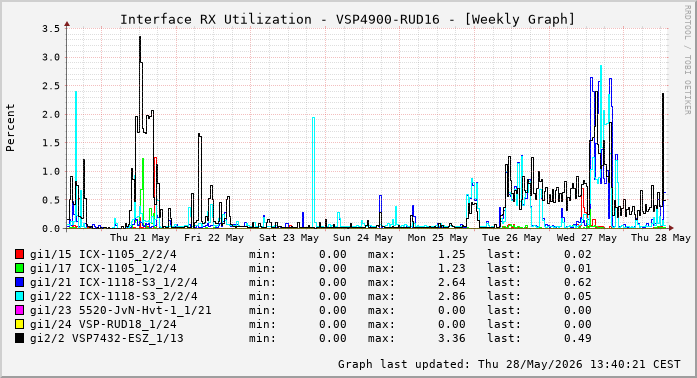Click legend label gi1/23 5520-JvN-Hvt-1_1/21
The height and width of the screenshot is (378, 697).
tap(120, 310)
